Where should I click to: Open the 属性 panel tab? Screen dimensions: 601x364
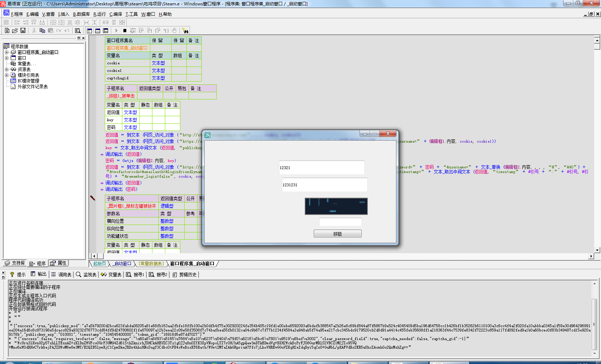tap(59, 263)
